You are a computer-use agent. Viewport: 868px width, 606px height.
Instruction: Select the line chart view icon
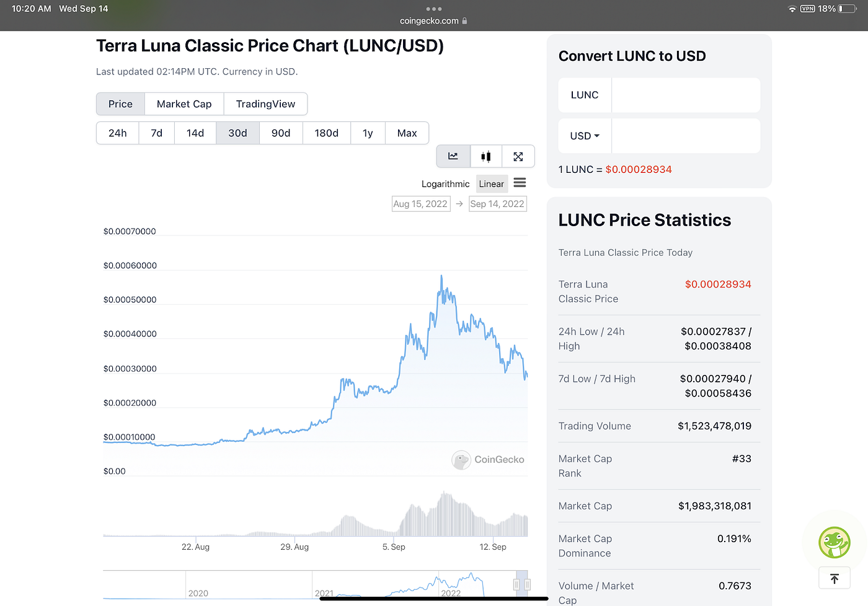453,156
